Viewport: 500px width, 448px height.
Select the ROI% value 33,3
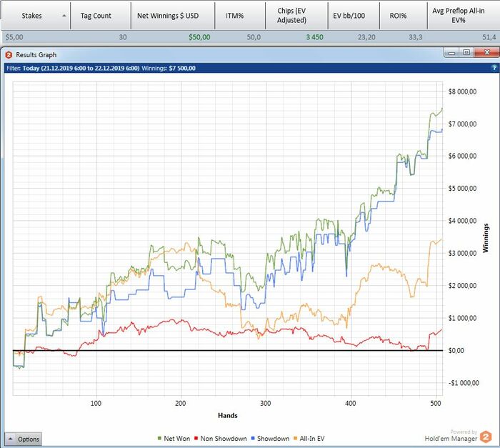point(416,37)
